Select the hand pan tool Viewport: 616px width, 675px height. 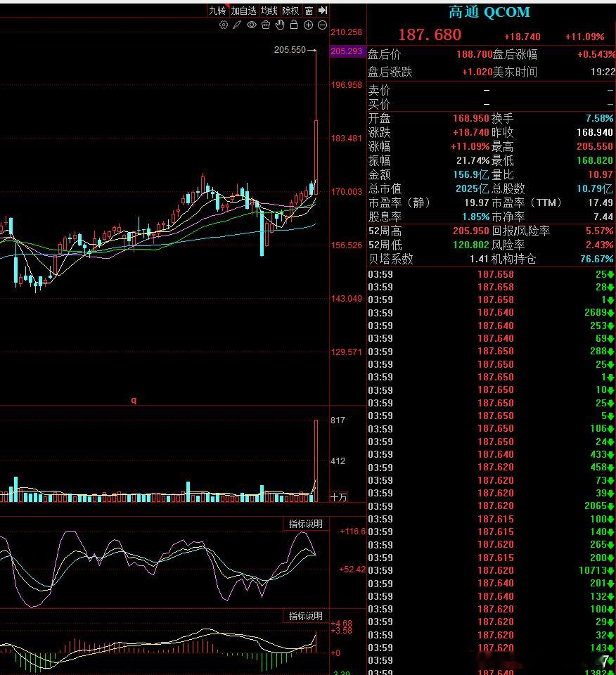[280, 25]
